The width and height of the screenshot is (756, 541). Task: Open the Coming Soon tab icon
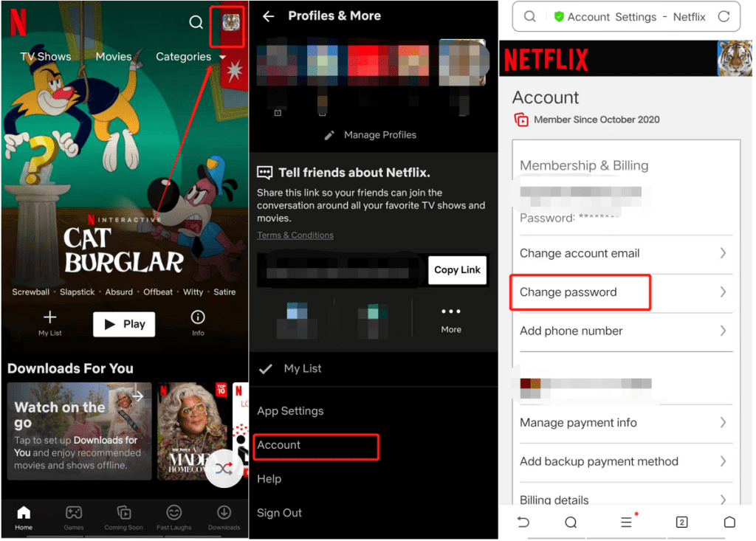coord(124,512)
